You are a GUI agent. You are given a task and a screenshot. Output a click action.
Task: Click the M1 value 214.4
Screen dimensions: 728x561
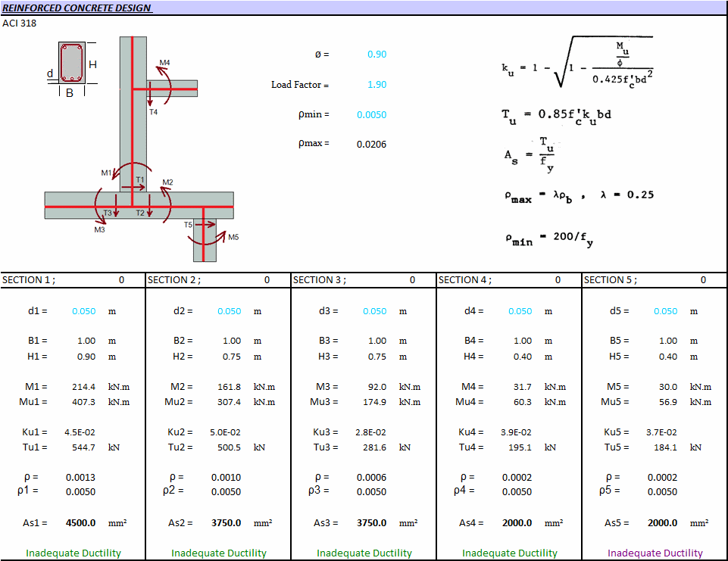click(83, 387)
